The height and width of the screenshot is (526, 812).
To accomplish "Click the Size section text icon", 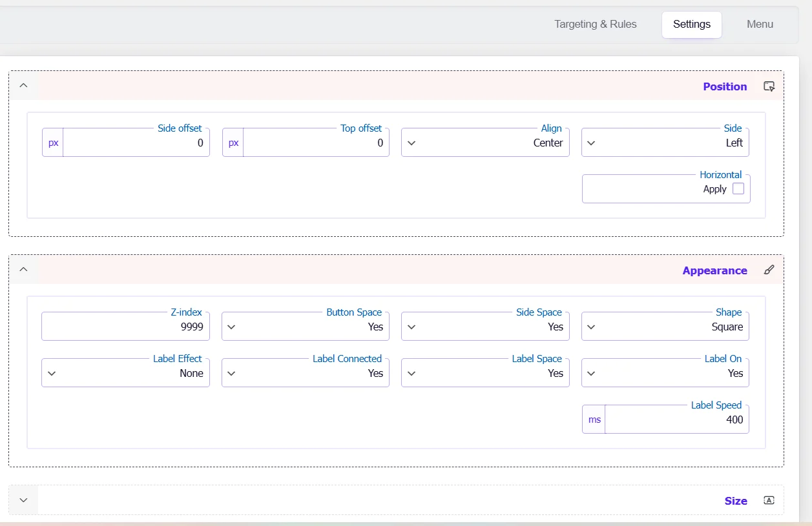I will tap(769, 501).
